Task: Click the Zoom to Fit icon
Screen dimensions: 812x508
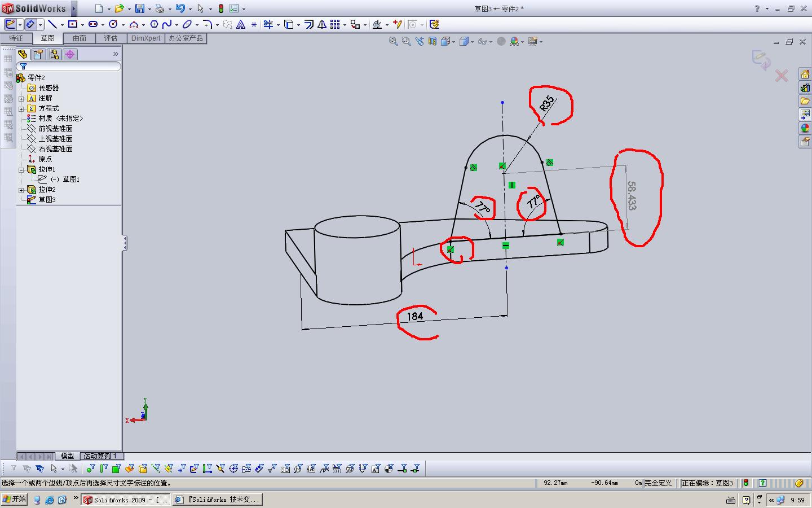Action: 394,41
